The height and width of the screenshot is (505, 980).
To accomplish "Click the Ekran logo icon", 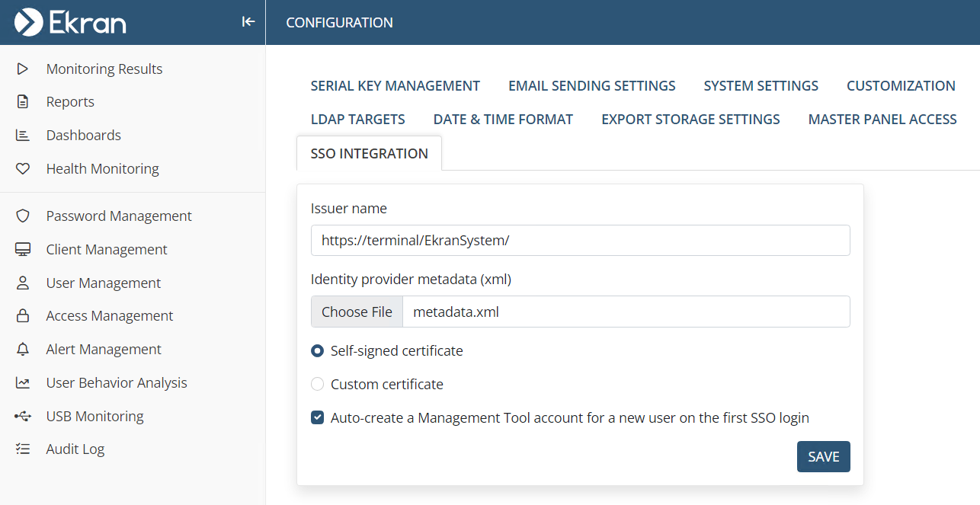I will click(x=28, y=22).
